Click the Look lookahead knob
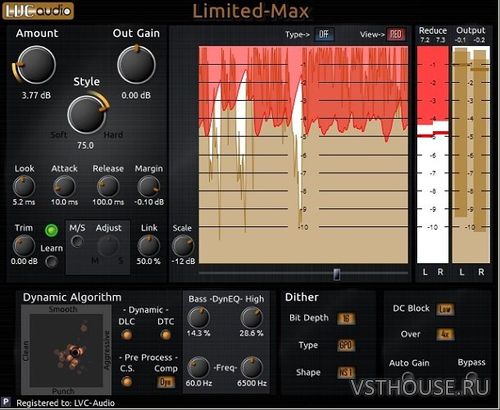The image size is (500, 410). pos(24,187)
